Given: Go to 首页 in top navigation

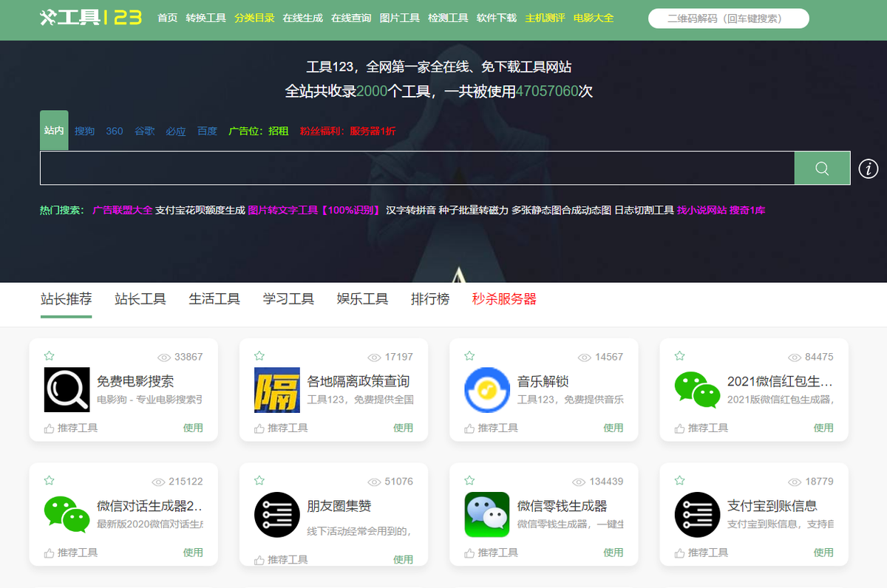Looking at the screenshot, I should pos(168,18).
